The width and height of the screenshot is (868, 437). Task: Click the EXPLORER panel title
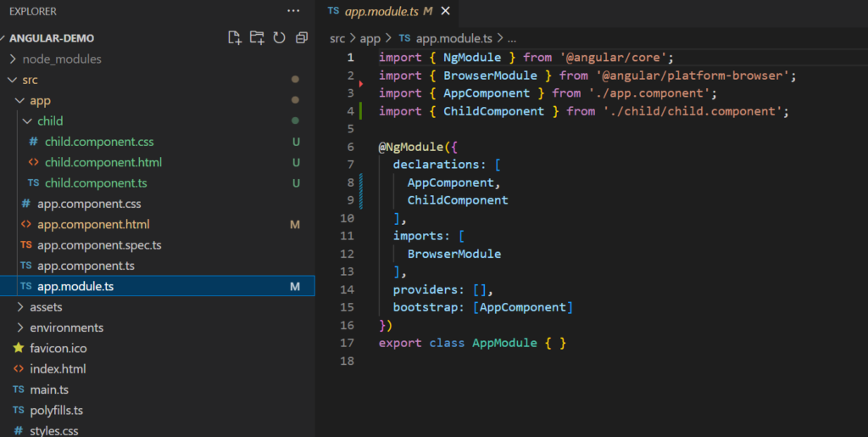[33, 11]
